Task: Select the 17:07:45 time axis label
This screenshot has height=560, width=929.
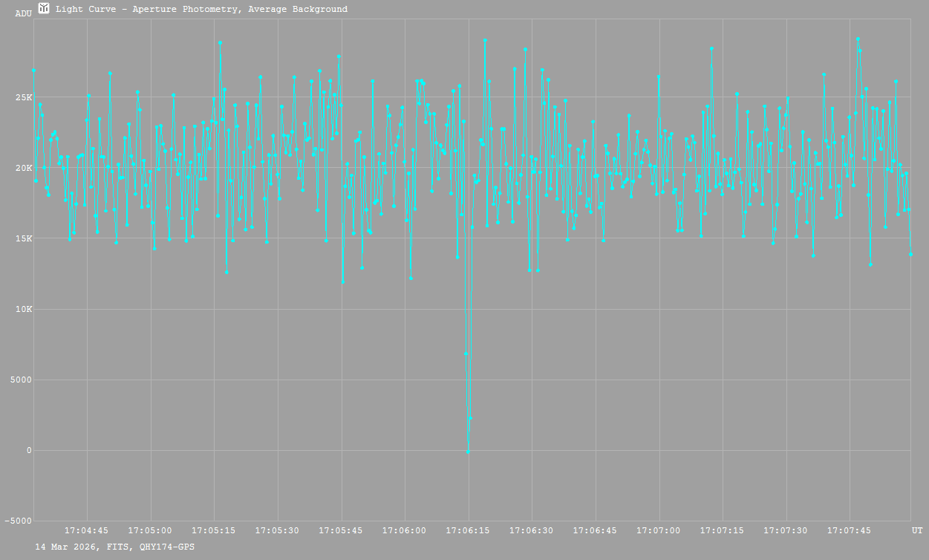Action: [849, 531]
